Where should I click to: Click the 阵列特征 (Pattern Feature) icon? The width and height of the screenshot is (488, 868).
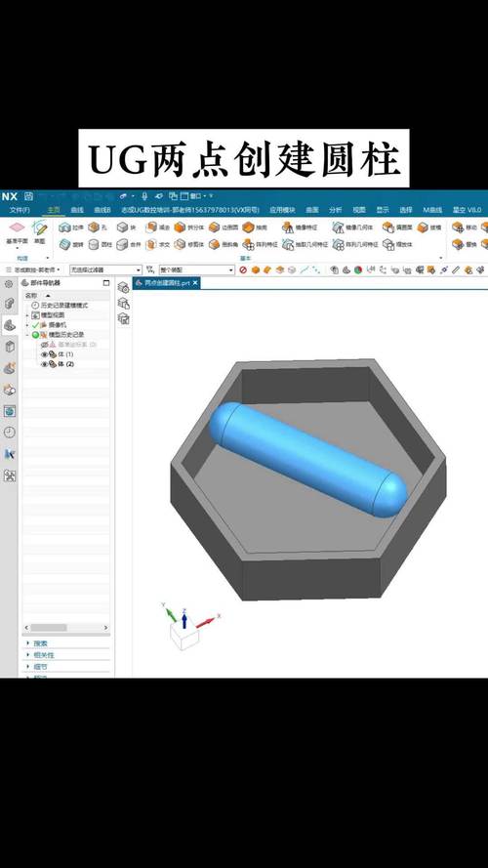coord(249,244)
